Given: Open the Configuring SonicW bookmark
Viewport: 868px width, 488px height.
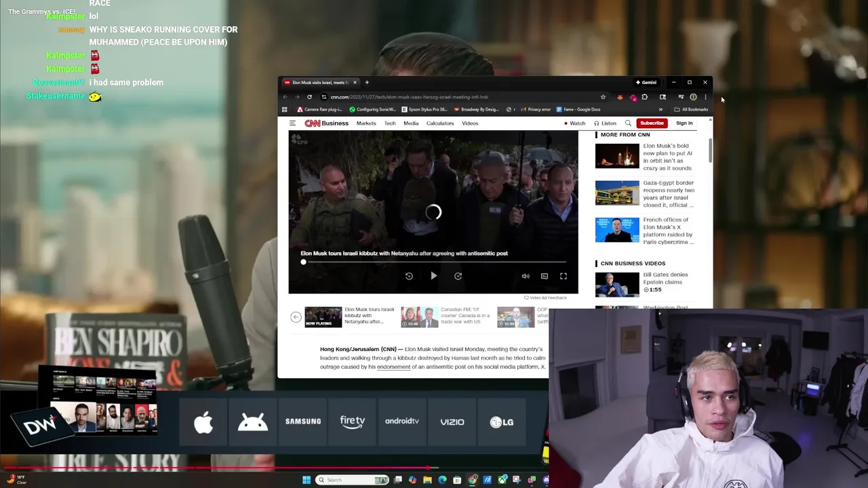Looking at the screenshot, I should click(372, 109).
